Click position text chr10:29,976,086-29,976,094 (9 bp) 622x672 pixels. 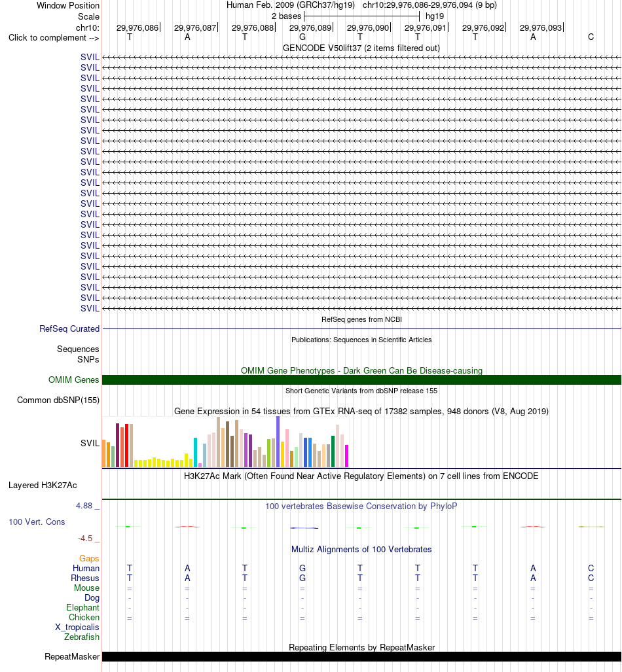click(x=430, y=5)
